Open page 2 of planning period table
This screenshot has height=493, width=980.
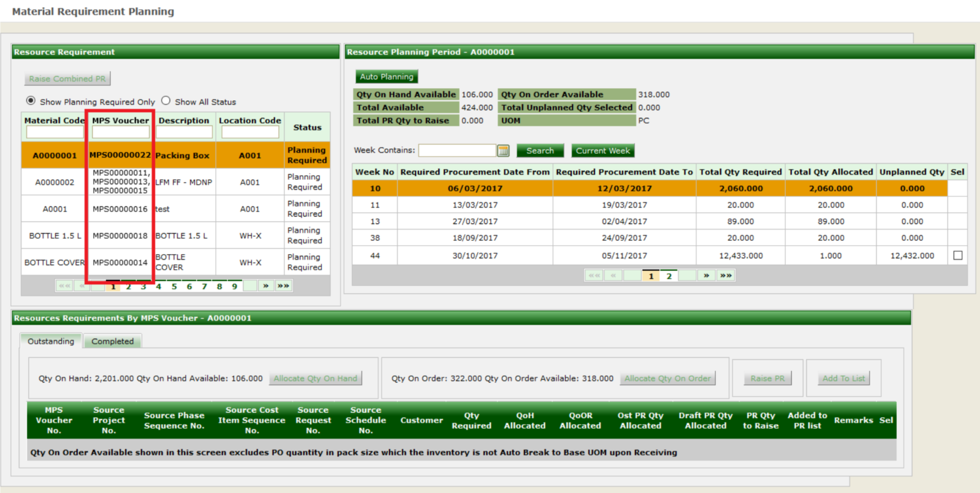pos(669,276)
